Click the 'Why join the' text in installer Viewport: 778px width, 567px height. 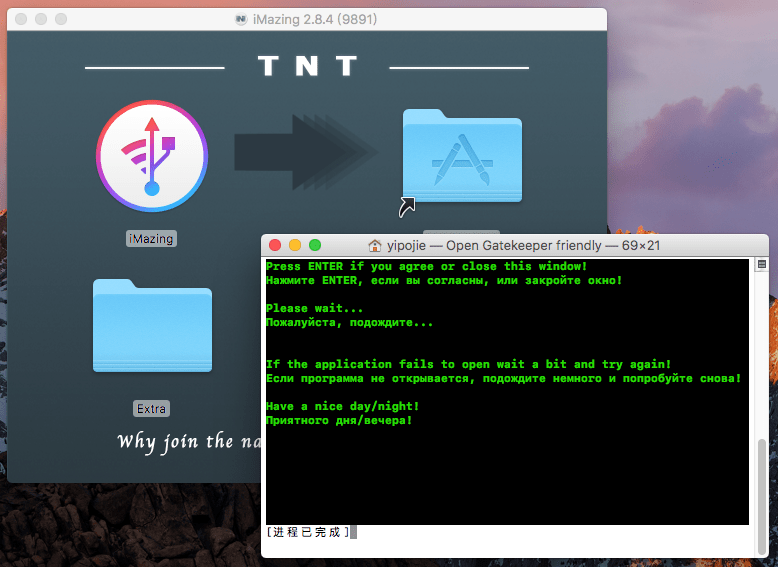[x=175, y=441]
